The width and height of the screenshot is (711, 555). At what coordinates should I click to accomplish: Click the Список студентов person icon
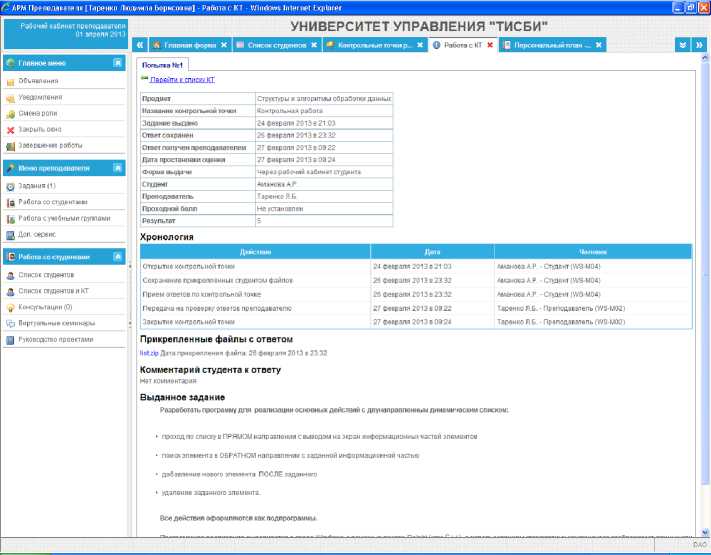tap(10, 275)
